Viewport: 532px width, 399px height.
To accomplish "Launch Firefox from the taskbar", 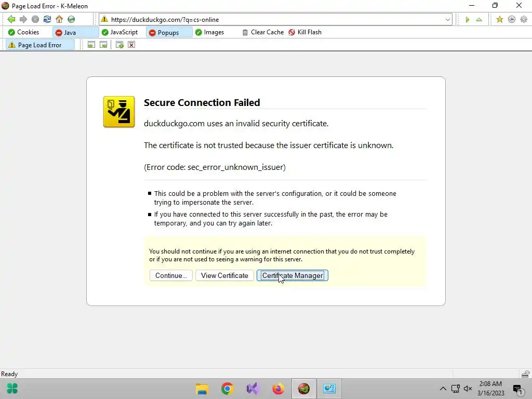I will pyautogui.click(x=278, y=389).
